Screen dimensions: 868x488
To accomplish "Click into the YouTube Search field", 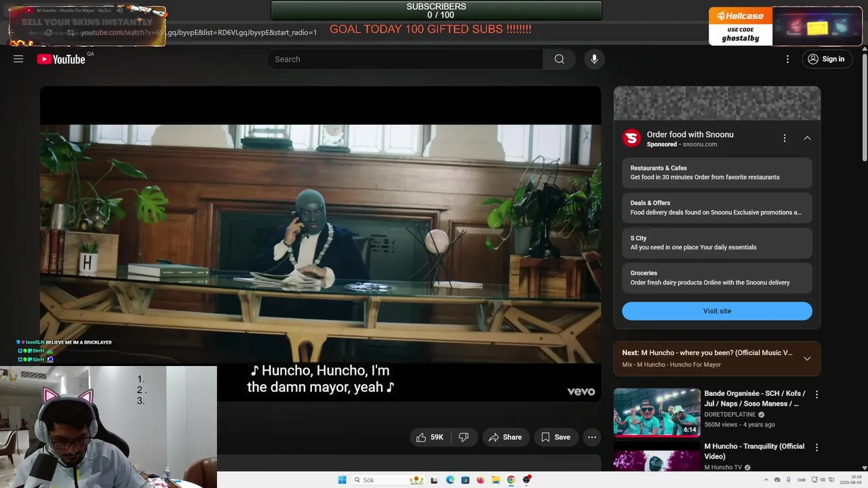I will (x=405, y=59).
